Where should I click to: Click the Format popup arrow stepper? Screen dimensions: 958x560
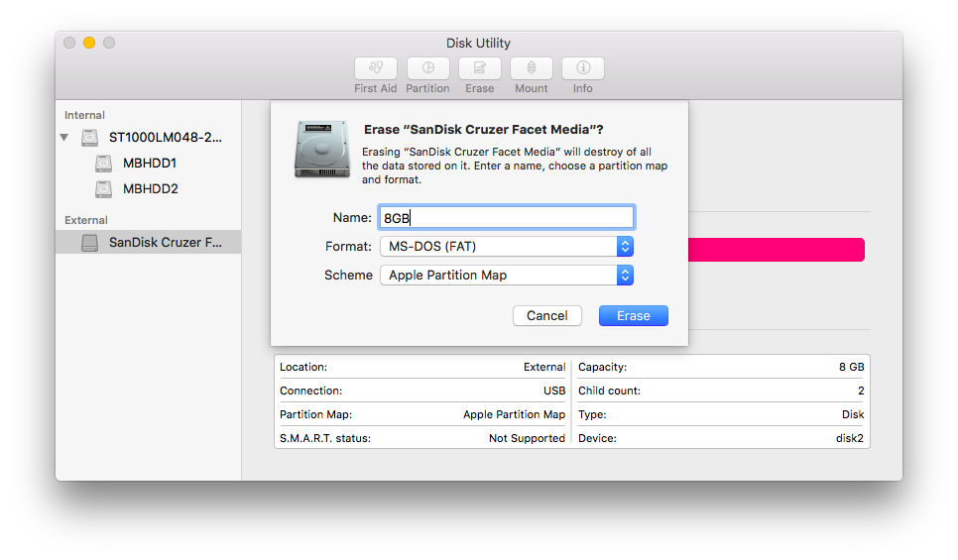click(x=625, y=247)
